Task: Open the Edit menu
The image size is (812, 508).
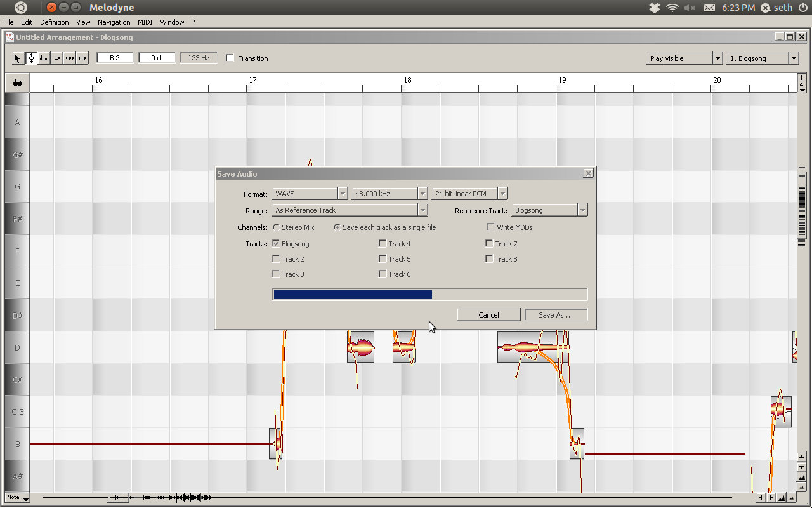Action: pyautogui.click(x=27, y=22)
